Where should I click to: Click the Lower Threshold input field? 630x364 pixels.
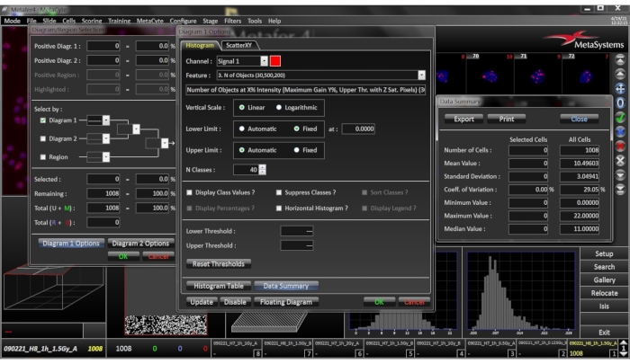click(x=296, y=231)
